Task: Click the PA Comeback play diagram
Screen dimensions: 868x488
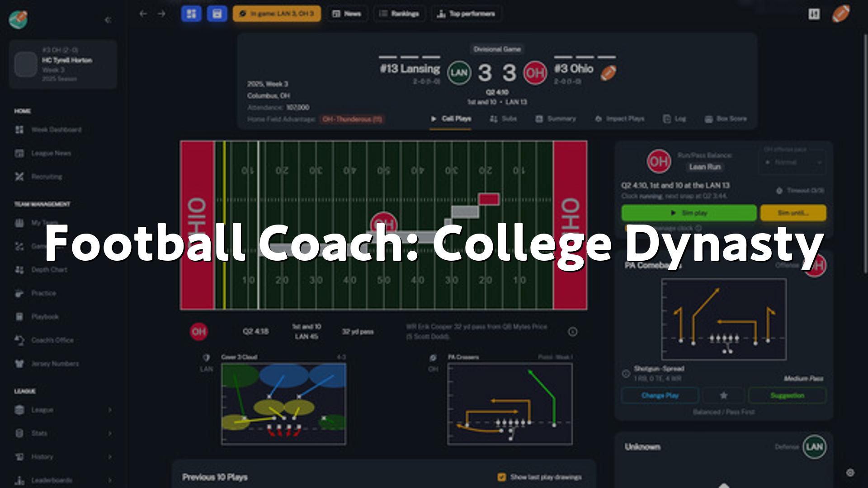Action: coord(723,319)
